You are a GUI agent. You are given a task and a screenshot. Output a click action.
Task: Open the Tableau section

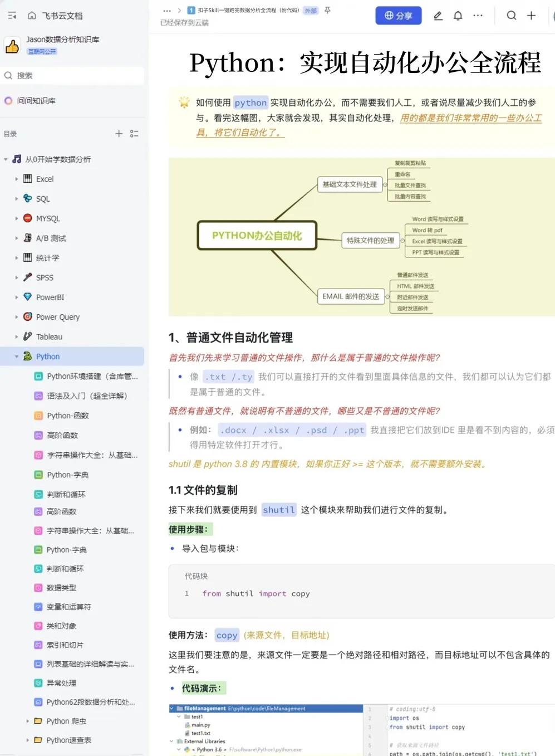[x=49, y=337]
